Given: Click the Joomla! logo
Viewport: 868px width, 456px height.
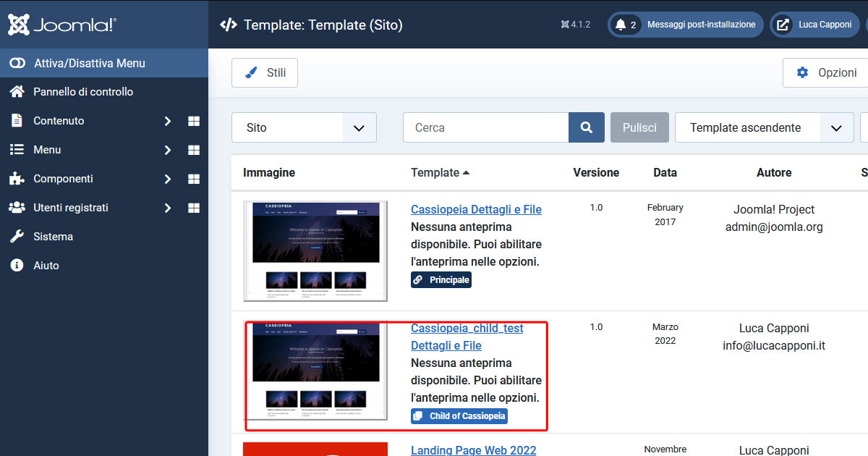Looking at the screenshot, I should tap(61, 25).
